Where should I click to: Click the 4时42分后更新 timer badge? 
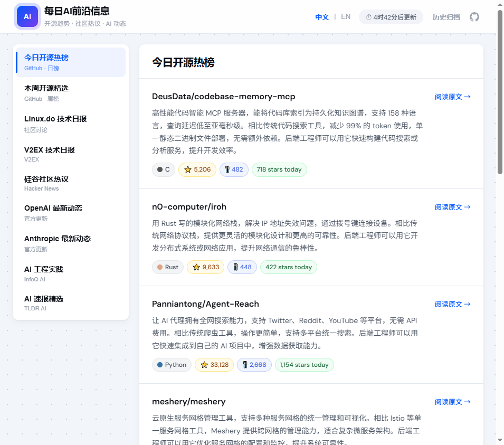(391, 17)
